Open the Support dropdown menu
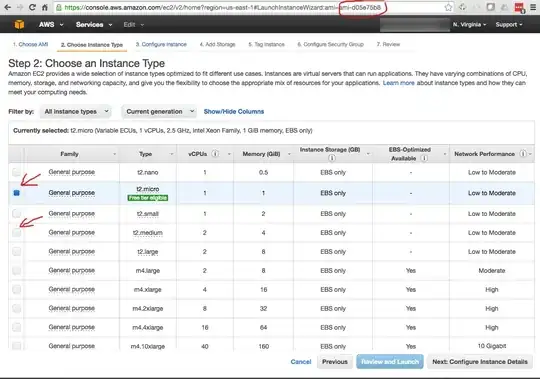 tap(509, 24)
